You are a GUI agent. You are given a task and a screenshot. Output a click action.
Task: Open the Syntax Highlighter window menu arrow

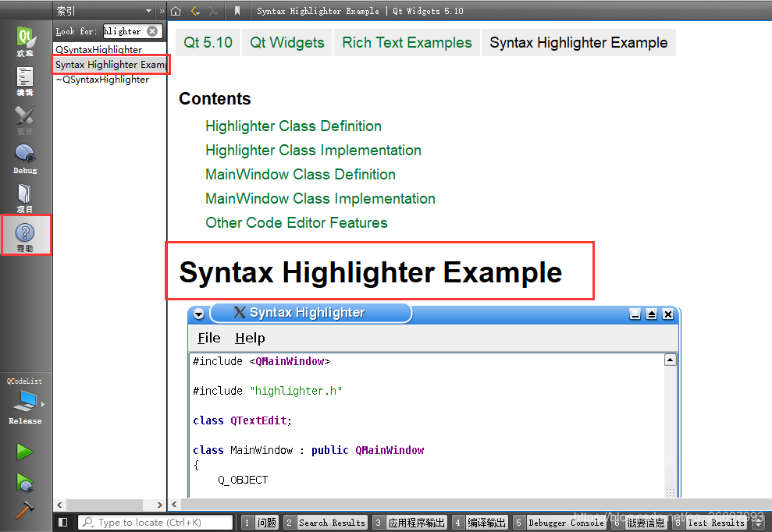tap(198, 314)
